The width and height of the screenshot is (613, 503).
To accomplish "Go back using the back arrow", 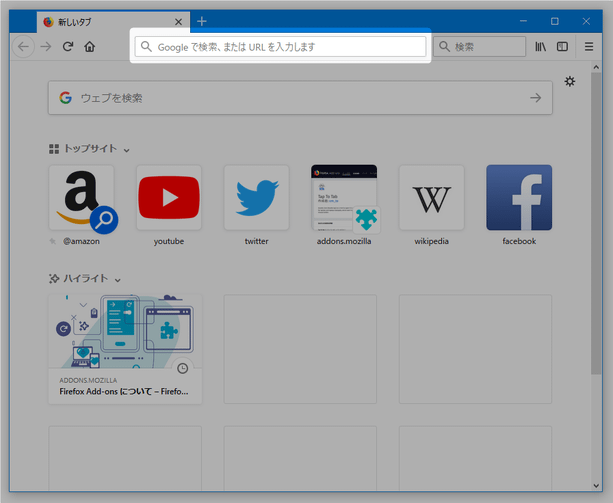I will click(x=23, y=47).
